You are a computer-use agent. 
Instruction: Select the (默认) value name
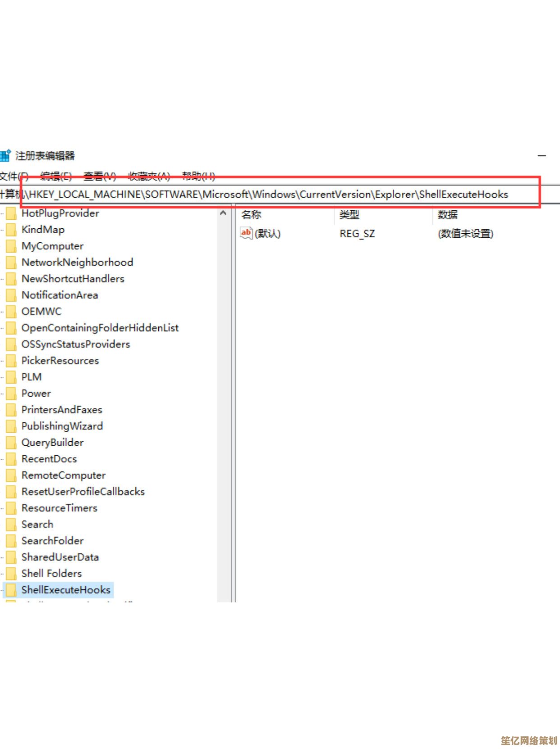click(268, 234)
